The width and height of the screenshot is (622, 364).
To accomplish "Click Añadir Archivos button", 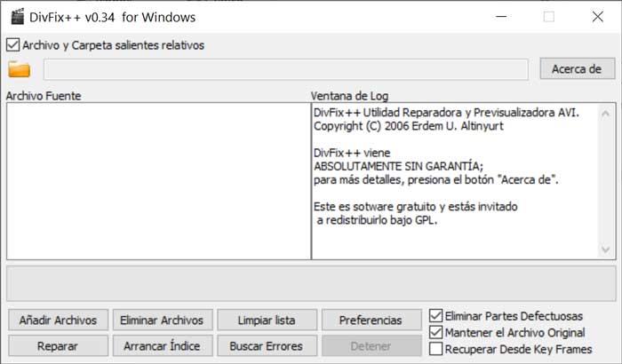I will tap(58, 320).
